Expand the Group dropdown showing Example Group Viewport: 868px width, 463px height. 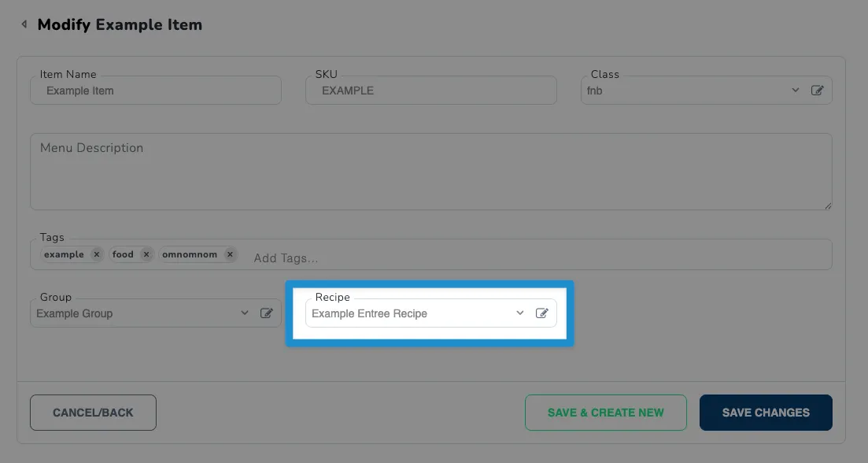(245, 313)
